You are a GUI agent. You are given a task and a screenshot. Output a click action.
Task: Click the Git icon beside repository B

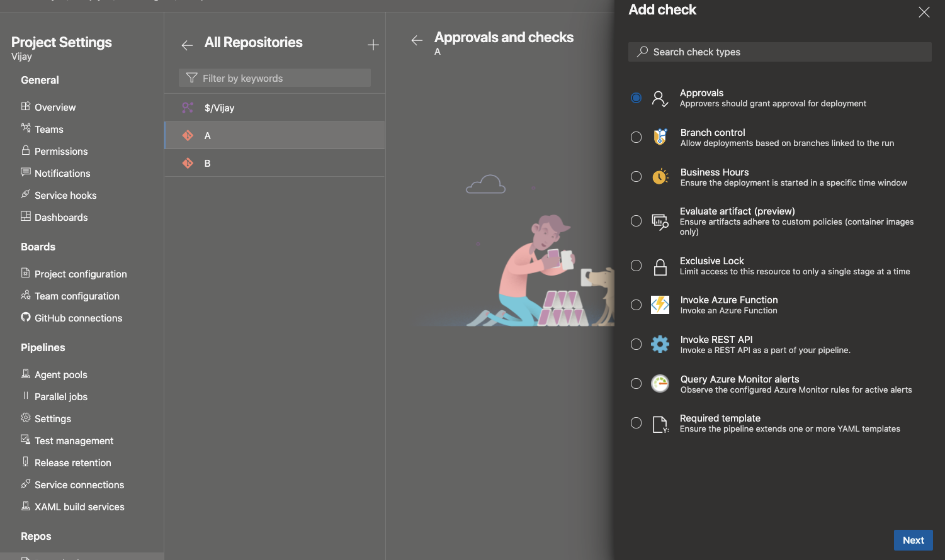[x=188, y=163]
